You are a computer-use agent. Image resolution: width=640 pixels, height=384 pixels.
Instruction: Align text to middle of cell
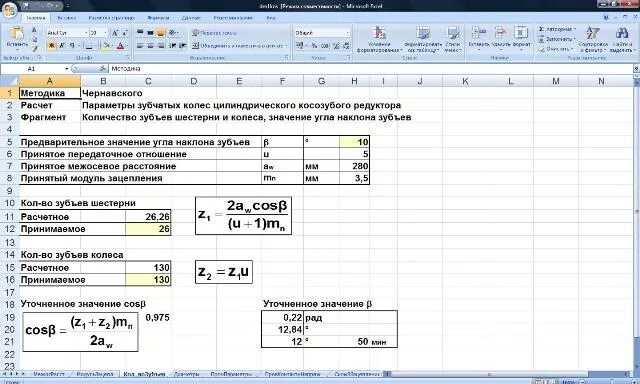(150, 33)
